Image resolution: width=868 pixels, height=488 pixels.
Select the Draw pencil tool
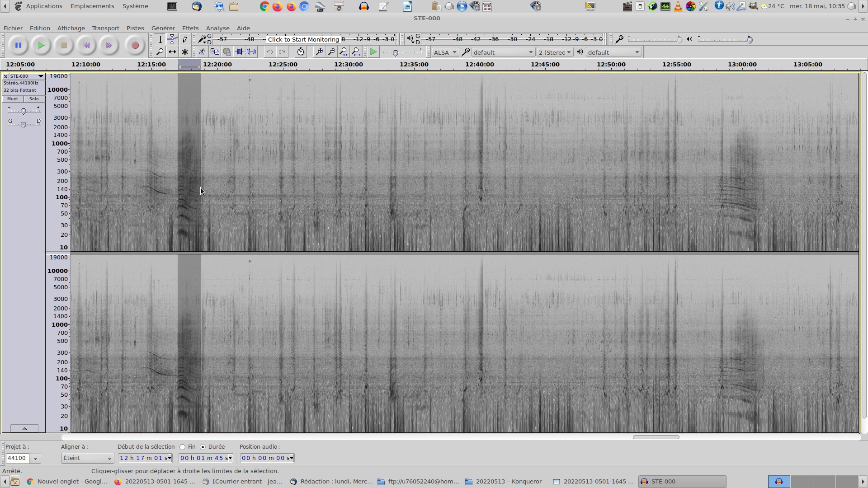[185, 39]
